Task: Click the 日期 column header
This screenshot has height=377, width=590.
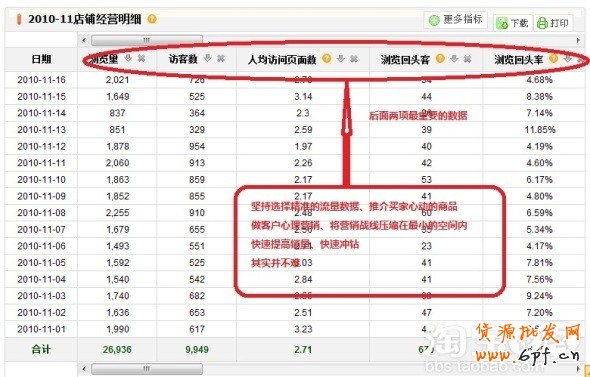Action: pos(41,59)
